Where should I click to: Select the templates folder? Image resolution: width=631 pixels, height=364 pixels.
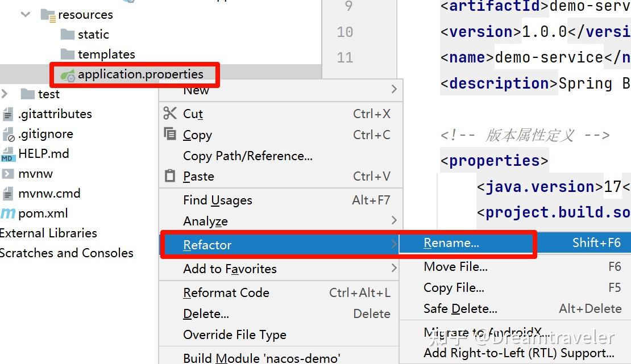click(x=106, y=55)
